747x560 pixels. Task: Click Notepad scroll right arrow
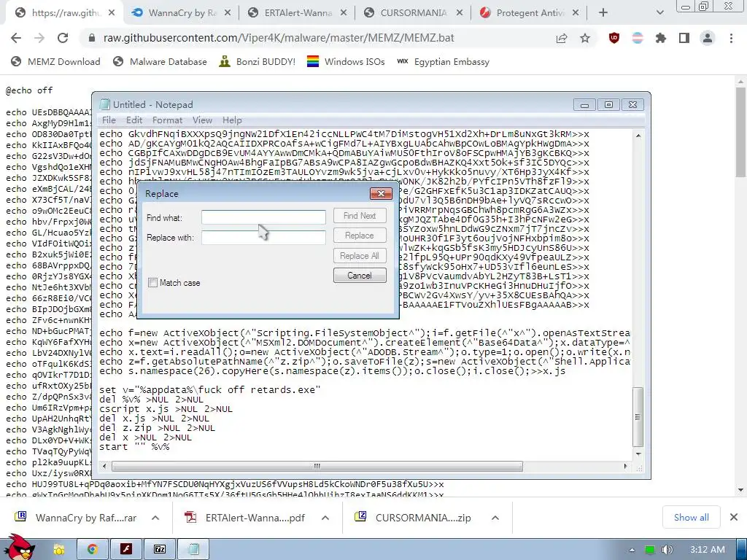(625, 466)
